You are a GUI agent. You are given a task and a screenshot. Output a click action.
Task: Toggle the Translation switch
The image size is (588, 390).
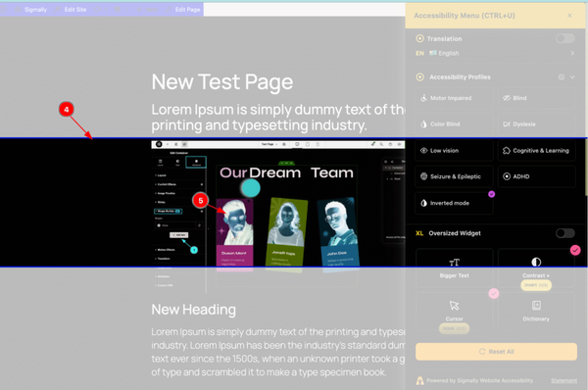tap(565, 38)
